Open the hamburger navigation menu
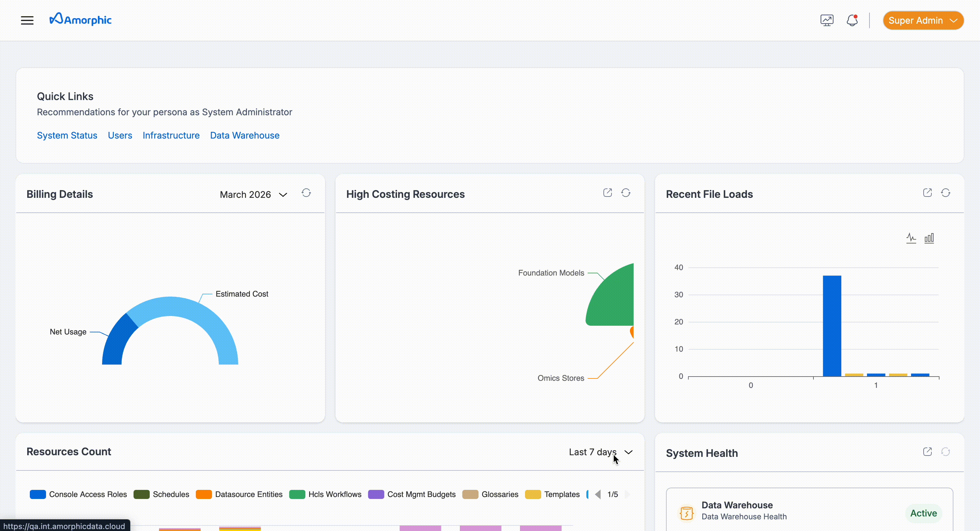Image resolution: width=980 pixels, height=531 pixels. coord(27,20)
